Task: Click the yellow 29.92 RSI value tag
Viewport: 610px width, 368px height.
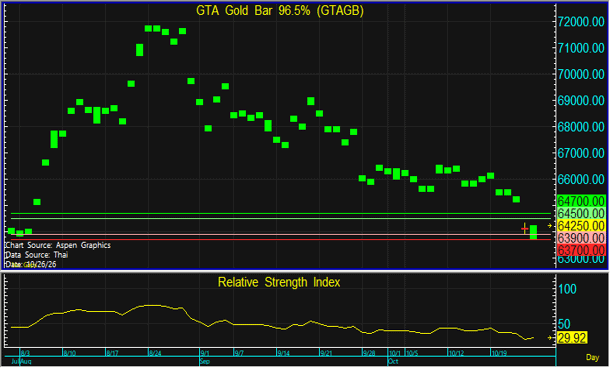Action: [571, 338]
